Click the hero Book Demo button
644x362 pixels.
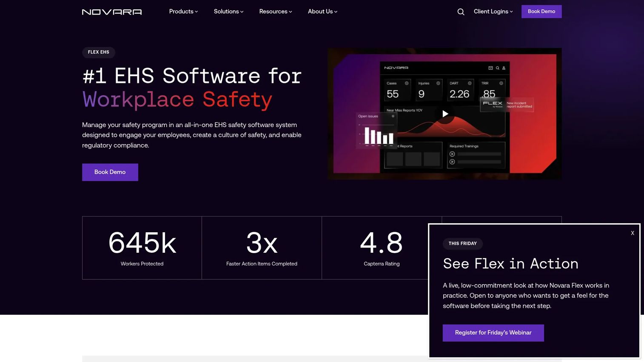pyautogui.click(x=110, y=172)
